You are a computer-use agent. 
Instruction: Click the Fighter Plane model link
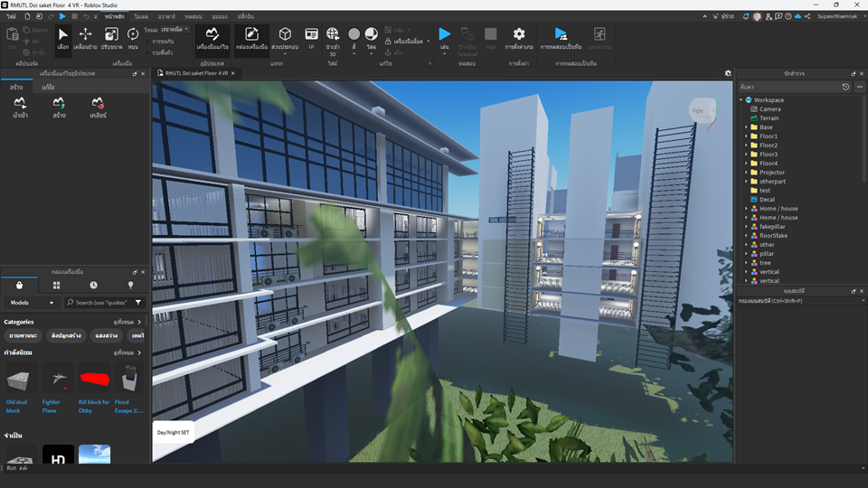51,406
